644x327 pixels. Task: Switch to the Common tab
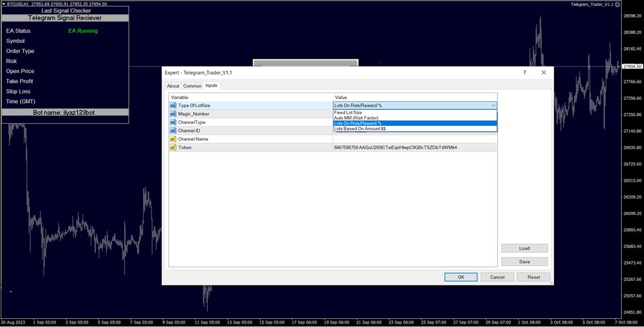(x=193, y=86)
